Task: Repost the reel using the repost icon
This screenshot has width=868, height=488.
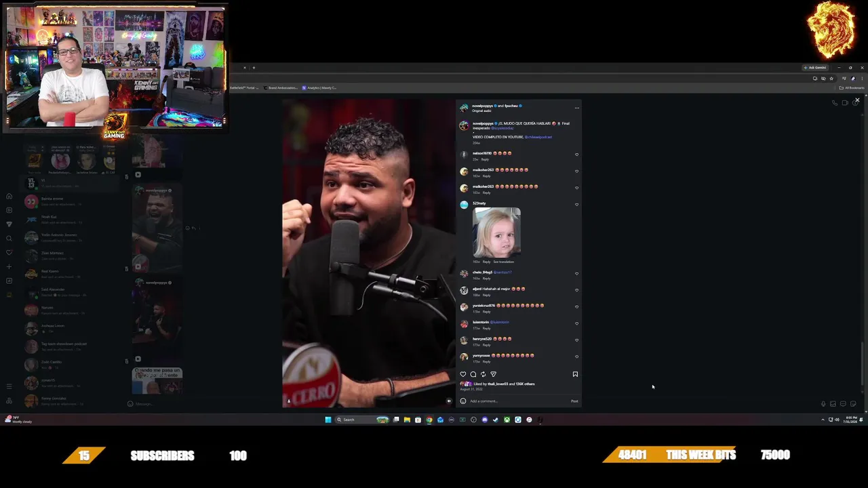Action: tap(483, 374)
